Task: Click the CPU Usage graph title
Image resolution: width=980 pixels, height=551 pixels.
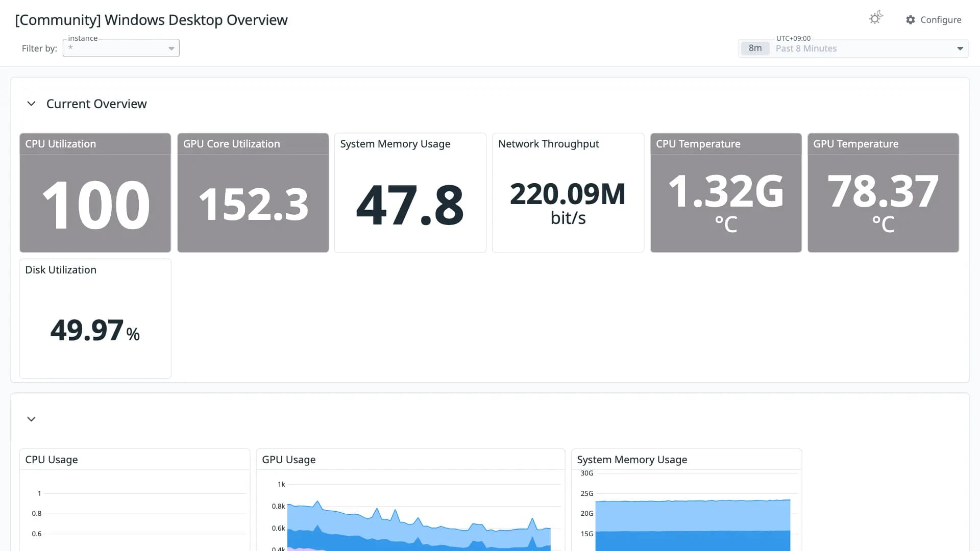Action: point(52,460)
